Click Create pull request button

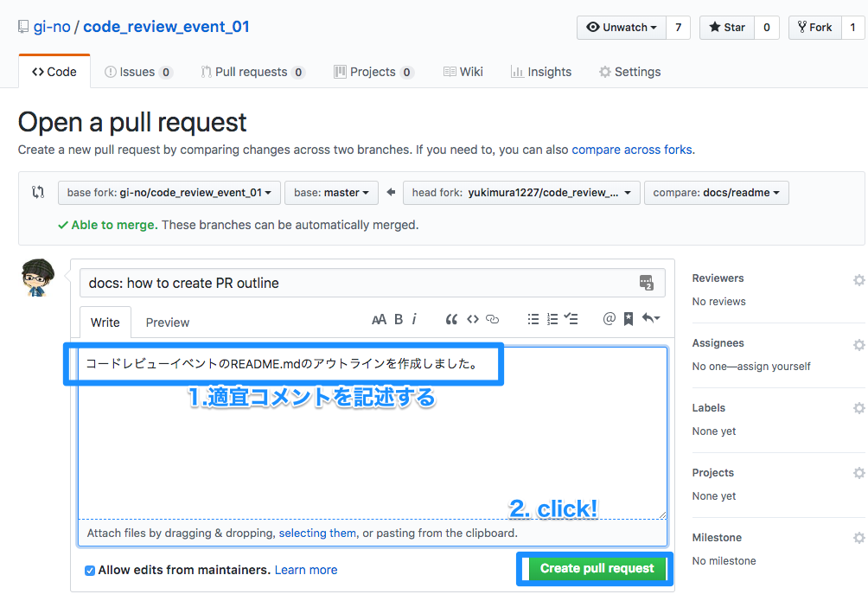pyautogui.click(x=597, y=568)
